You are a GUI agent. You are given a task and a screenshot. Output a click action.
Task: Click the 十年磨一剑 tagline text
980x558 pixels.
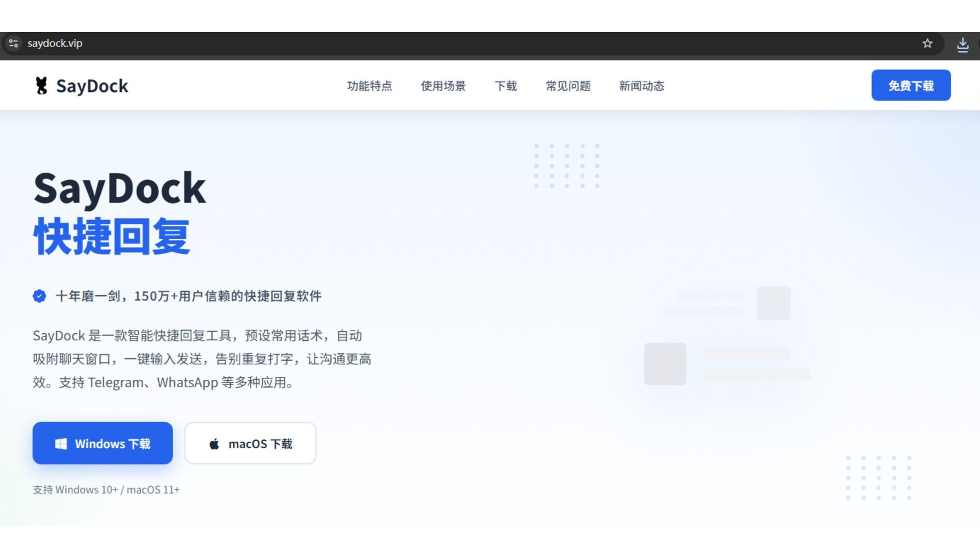[x=188, y=296]
